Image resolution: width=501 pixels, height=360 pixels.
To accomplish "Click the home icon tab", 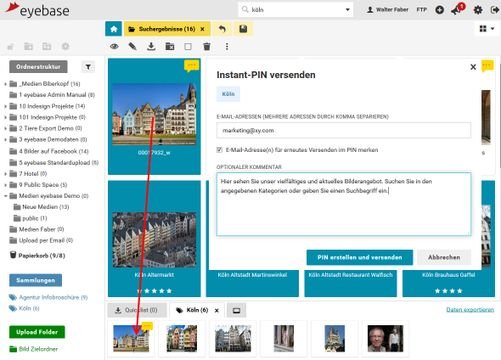I will [x=114, y=29].
